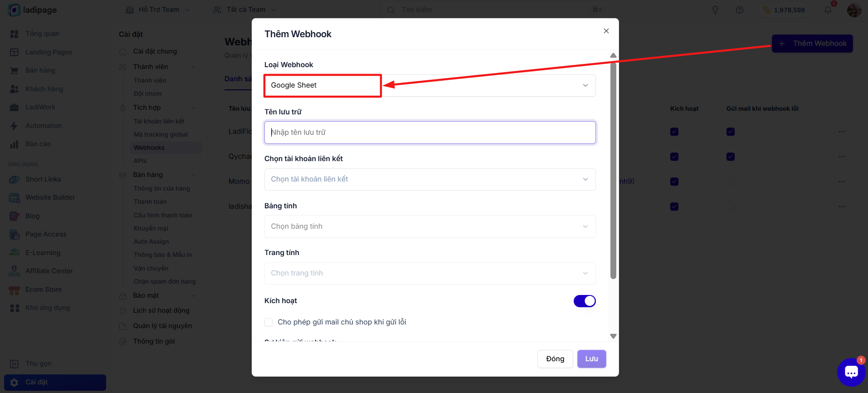Viewport: 868px width, 393px height.
Task: Open the help question mark icon
Action: pyautogui.click(x=740, y=10)
